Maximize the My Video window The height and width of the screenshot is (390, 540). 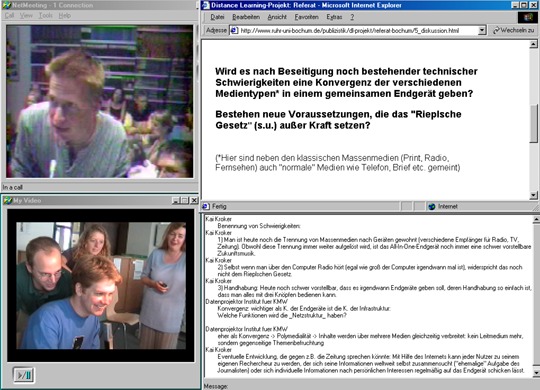click(185, 200)
